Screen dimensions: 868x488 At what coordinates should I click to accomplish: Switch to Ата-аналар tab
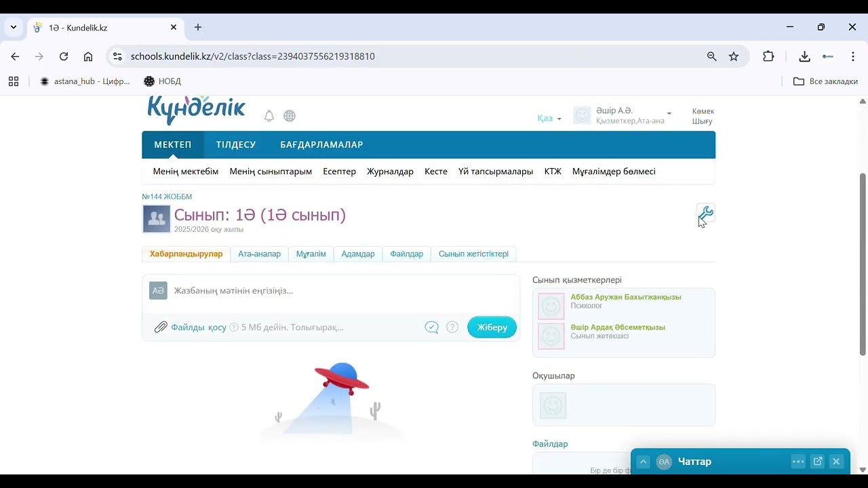[259, 254]
